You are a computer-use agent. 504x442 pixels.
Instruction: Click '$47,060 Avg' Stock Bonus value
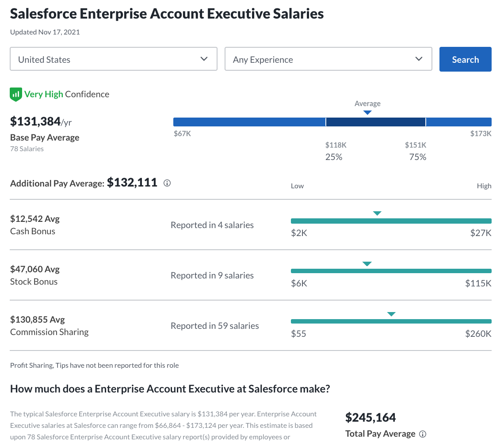35,269
